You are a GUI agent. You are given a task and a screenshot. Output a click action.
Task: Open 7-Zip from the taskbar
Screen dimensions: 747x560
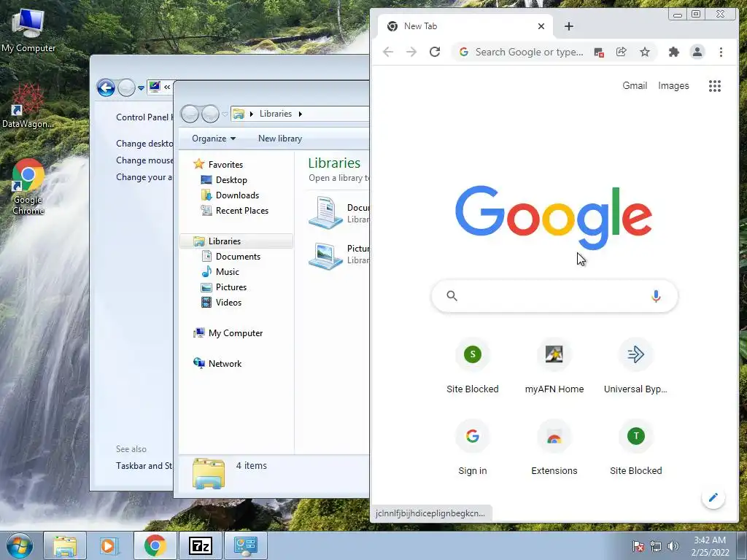[200, 545]
